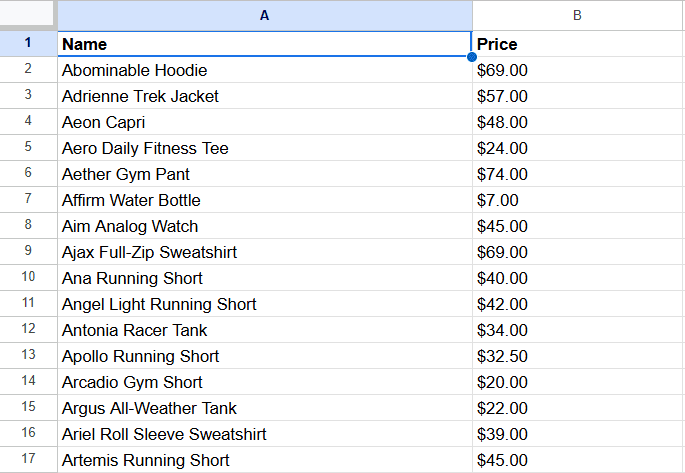Select the Aim Analog Watch cell
The height and width of the screenshot is (473, 685).
pyautogui.click(x=265, y=226)
